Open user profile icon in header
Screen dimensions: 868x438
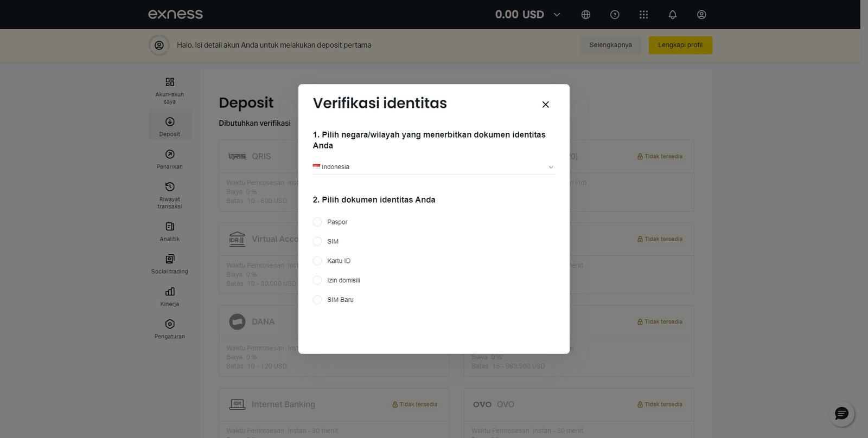(x=701, y=15)
